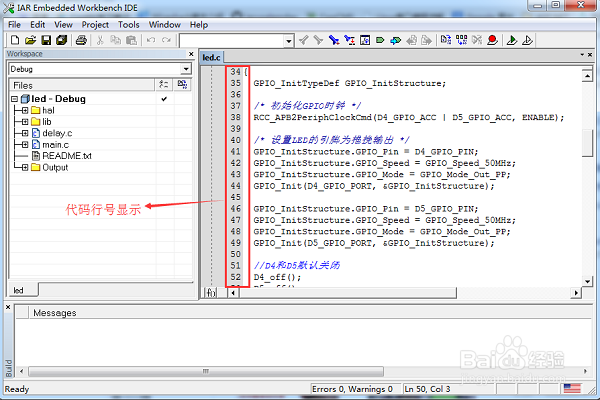Viewport: 600px width, 400px height.
Task: Click the Cut scissors icon
Action: (100, 40)
